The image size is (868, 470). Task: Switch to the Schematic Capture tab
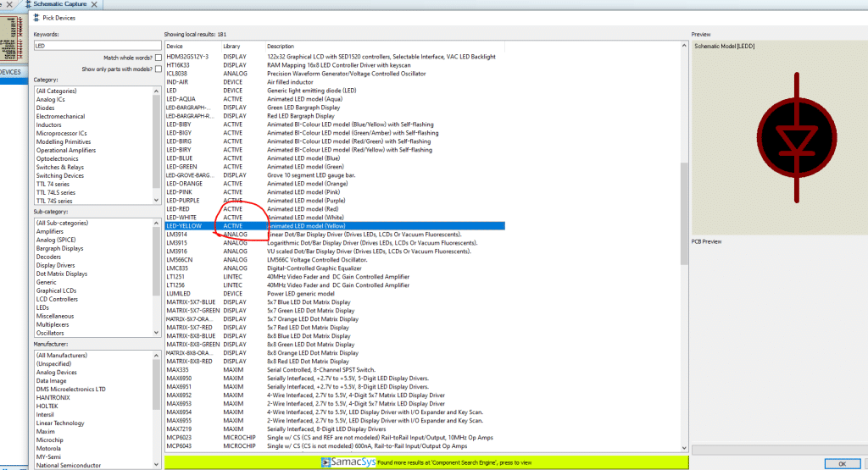click(x=60, y=4)
